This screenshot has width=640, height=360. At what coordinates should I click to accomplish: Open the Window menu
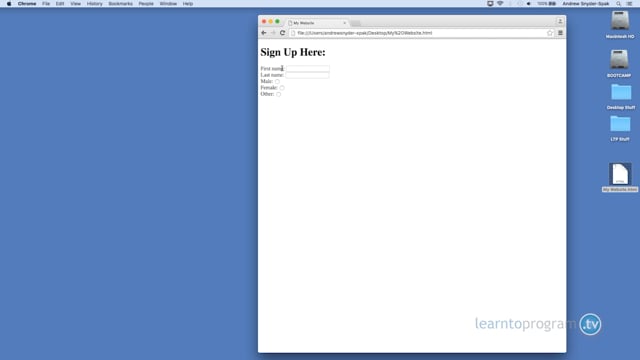[x=168, y=4]
